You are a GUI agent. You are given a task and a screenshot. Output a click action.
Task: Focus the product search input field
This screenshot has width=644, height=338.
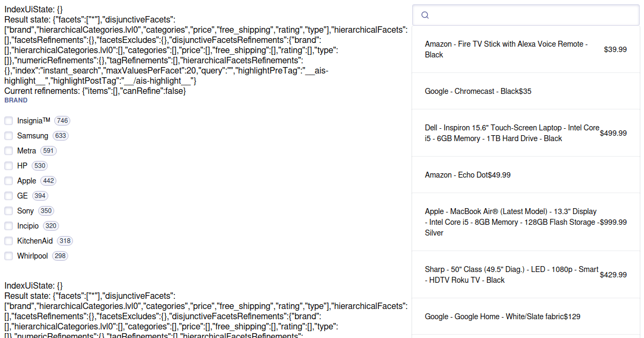pyautogui.click(x=531, y=15)
